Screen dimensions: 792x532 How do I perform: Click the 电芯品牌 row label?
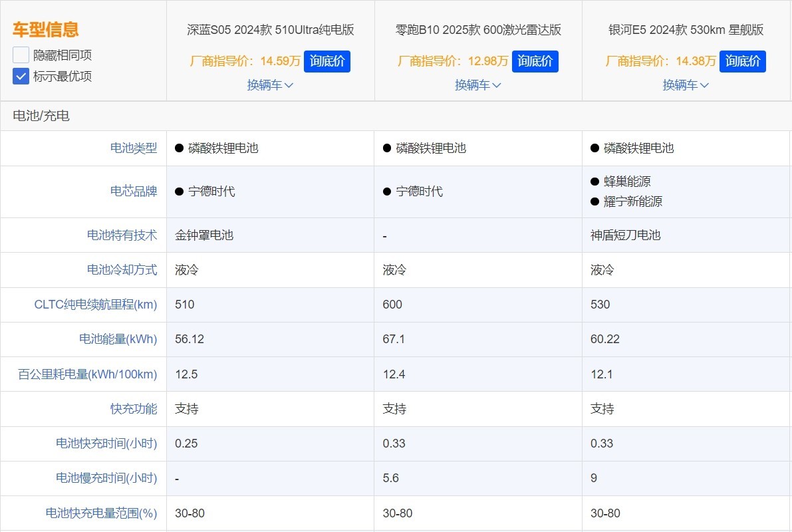(x=134, y=192)
